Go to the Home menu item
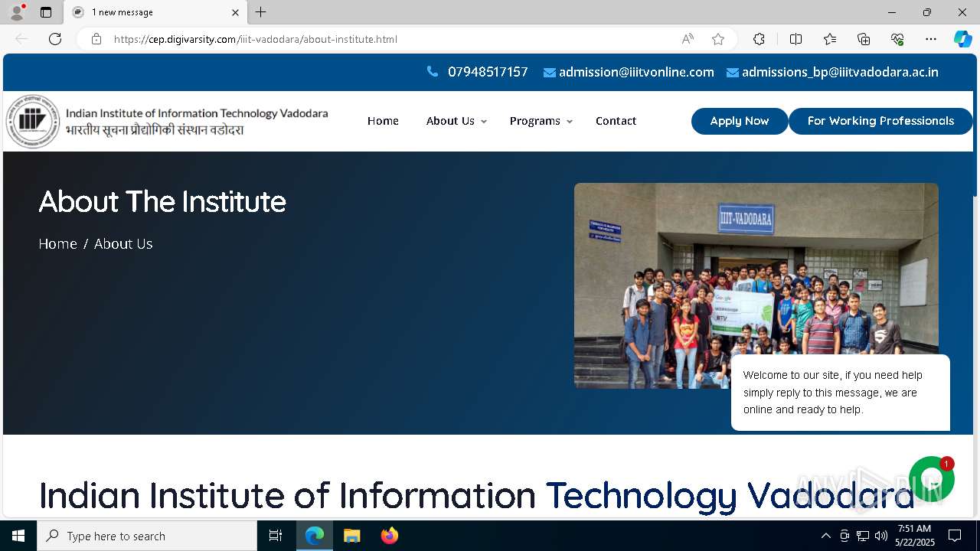980x551 pixels. pyautogui.click(x=383, y=121)
